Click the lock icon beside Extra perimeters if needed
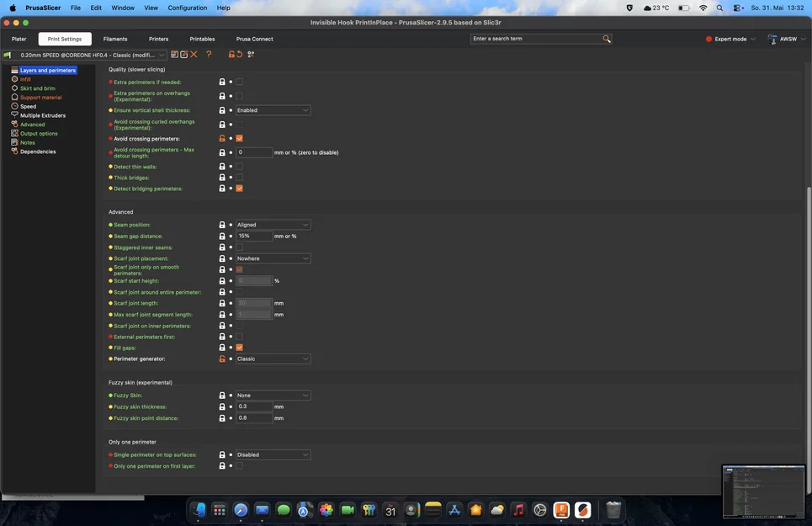The height and width of the screenshot is (526, 812). (x=222, y=82)
